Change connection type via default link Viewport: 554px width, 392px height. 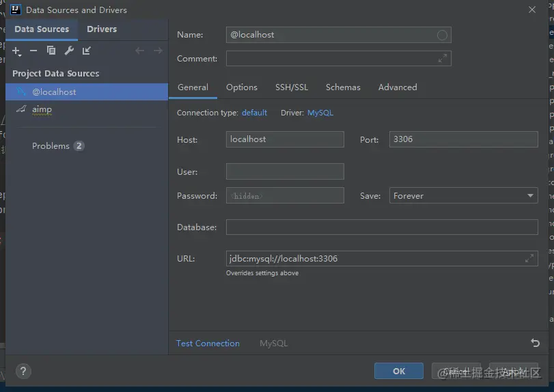[254, 113]
